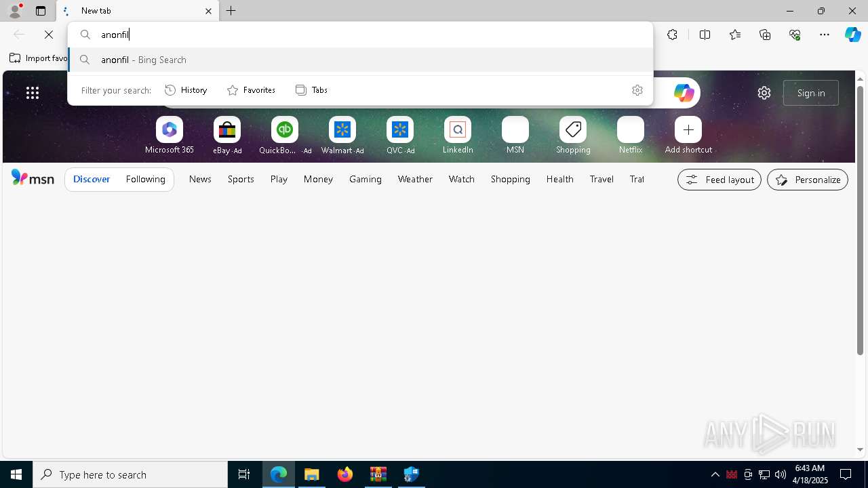Open the Money category
Image resolution: width=868 pixels, height=488 pixels.
coord(318,180)
